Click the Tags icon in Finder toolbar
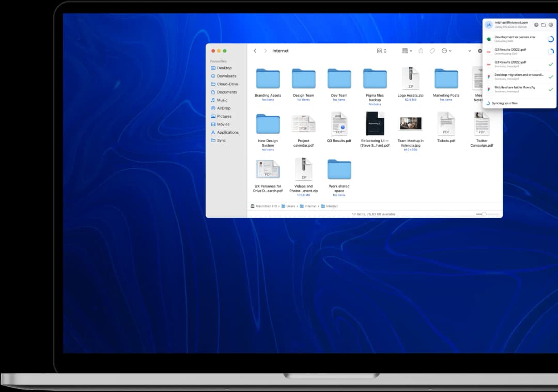This screenshot has height=392, width=558. coord(432,51)
